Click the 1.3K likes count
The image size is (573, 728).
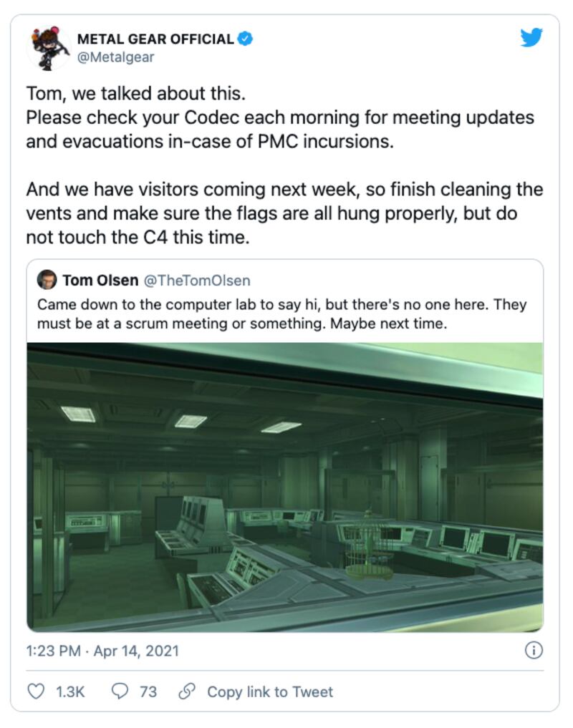pyautogui.click(x=70, y=691)
